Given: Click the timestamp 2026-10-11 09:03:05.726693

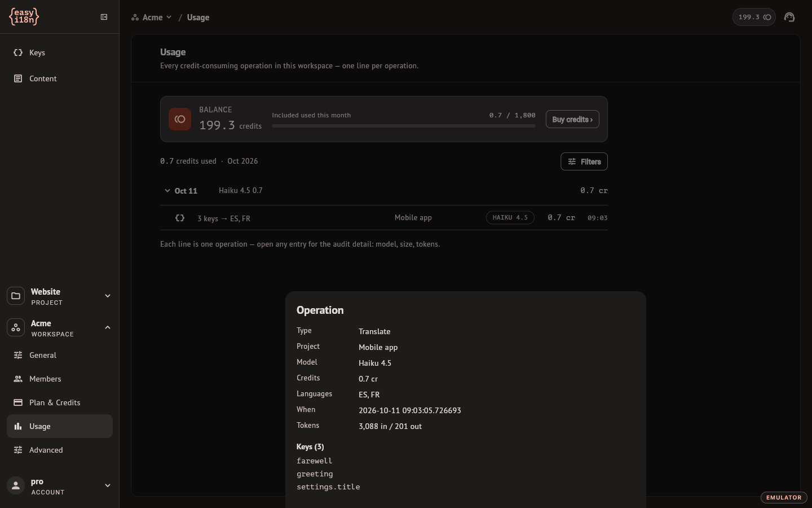Looking at the screenshot, I should (x=410, y=410).
